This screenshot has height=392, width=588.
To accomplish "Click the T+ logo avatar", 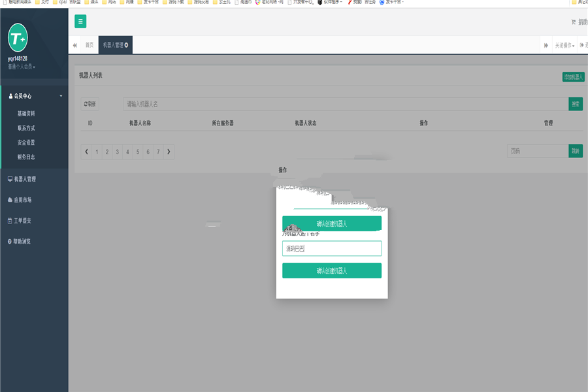I will [x=18, y=37].
